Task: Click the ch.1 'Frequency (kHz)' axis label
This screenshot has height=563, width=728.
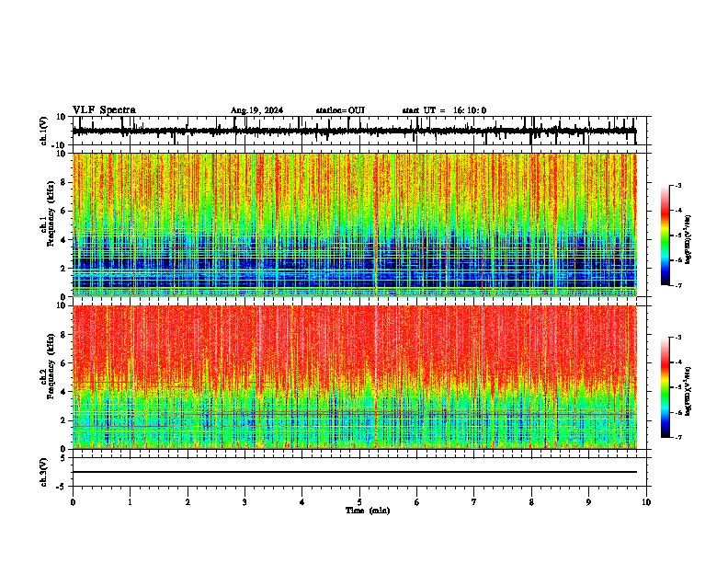Action: click(51, 213)
